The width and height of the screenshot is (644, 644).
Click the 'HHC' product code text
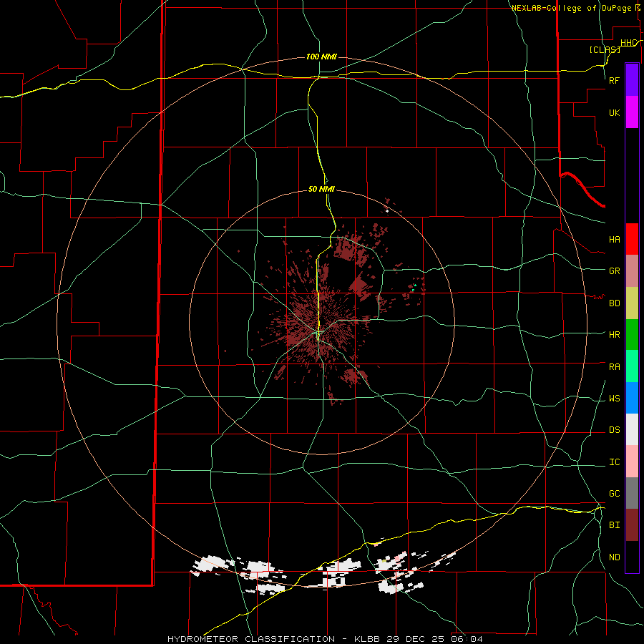click(628, 43)
